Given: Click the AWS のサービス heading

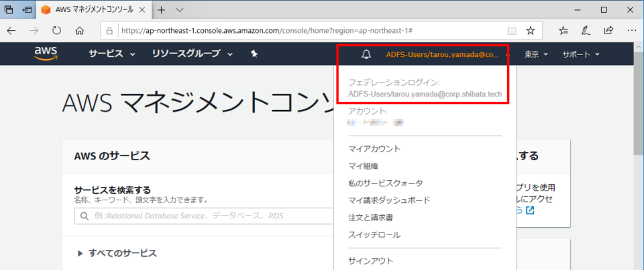Looking at the screenshot, I should pos(112,156).
